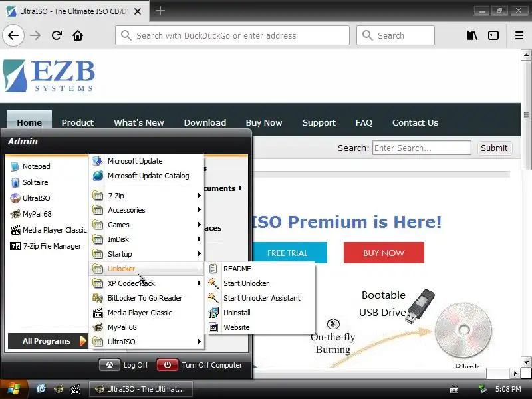Expand the 7-Zip program folder

point(146,196)
